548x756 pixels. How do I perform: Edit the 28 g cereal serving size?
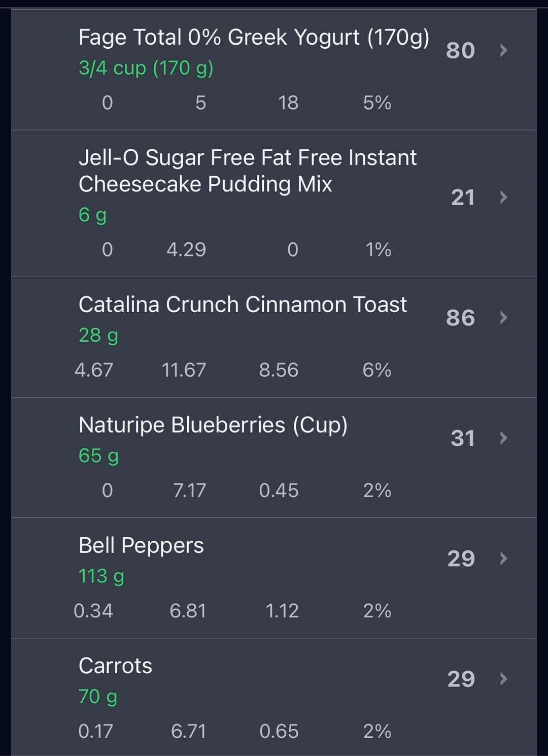[98, 336]
